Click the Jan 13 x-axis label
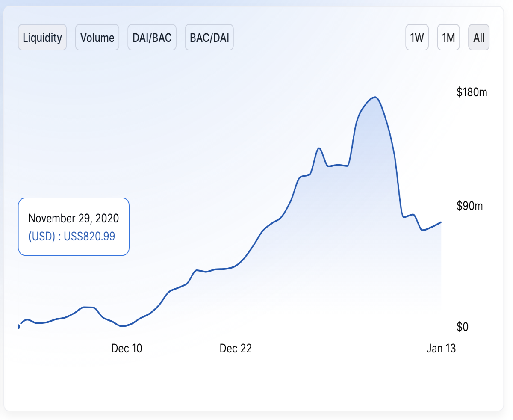Screen dimensions: 513x420 (x=441, y=349)
